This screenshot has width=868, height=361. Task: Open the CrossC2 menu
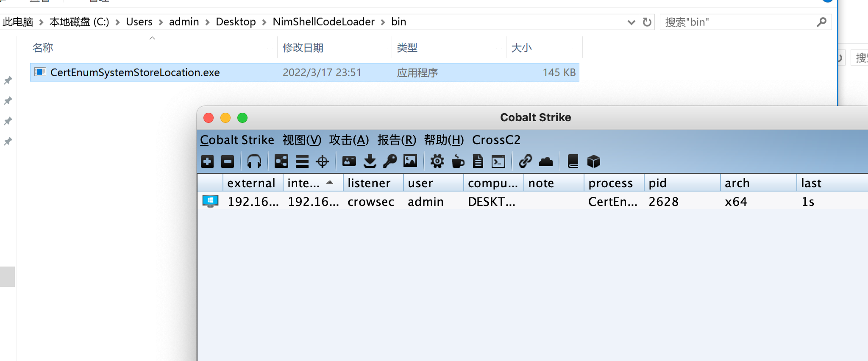point(496,140)
